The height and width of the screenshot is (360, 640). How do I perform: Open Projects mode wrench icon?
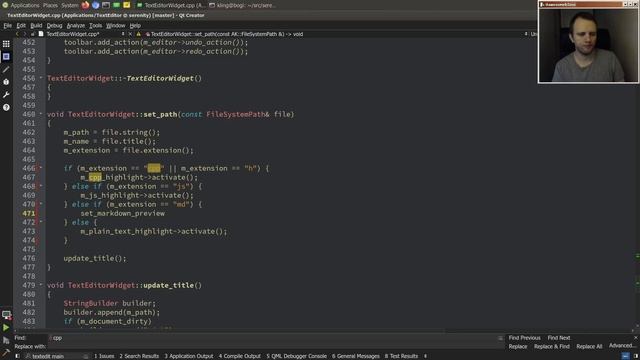(6, 95)
